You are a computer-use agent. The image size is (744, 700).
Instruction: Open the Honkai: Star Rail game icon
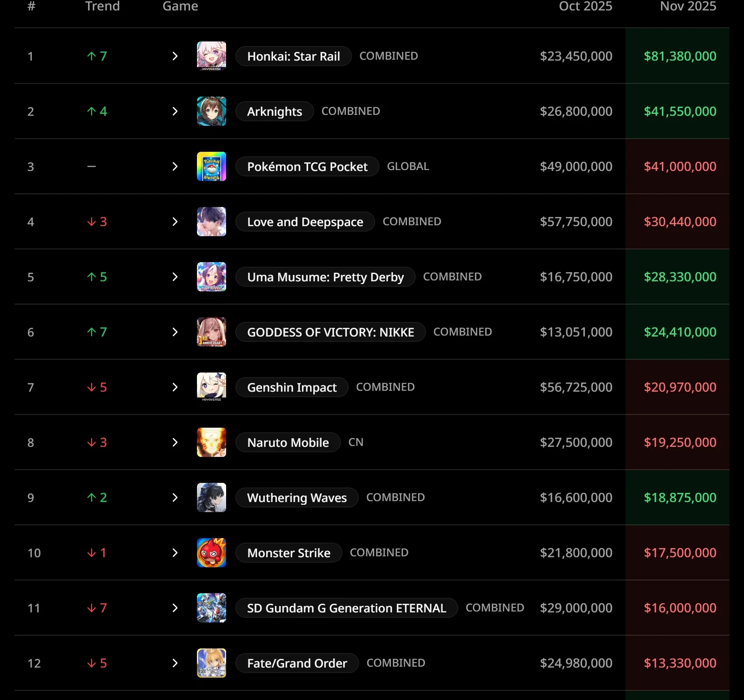212,56
